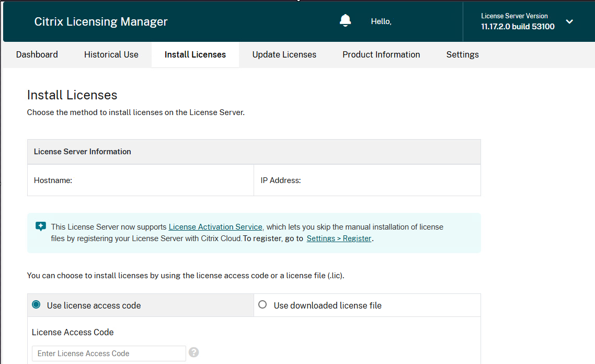Go to the Update Licenses tab
This screenshot has width=595, height=364.
284,54
